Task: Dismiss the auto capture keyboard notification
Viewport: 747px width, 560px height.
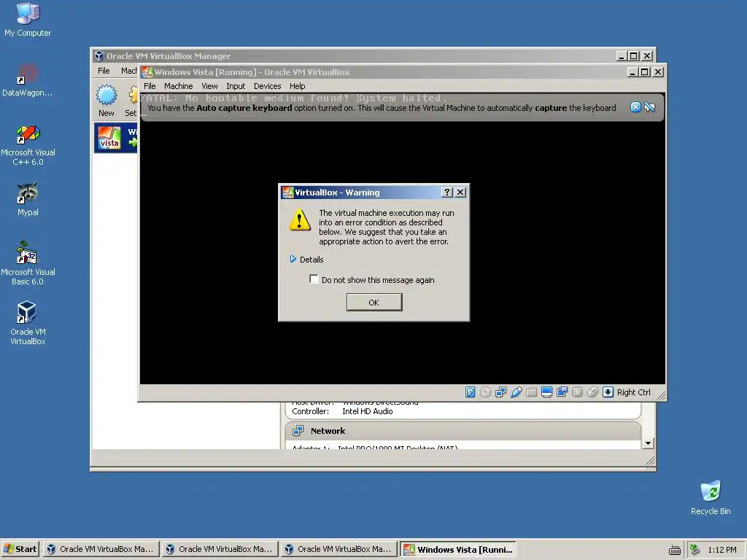Action: (x=635, y=107)
